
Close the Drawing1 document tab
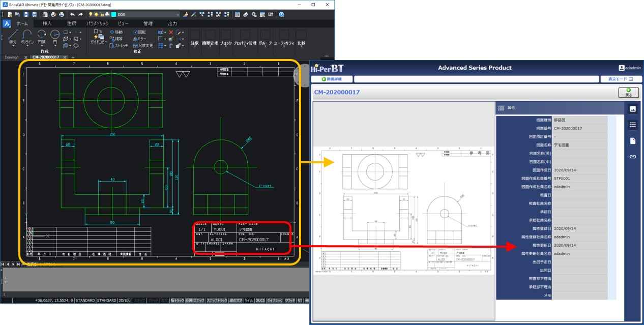coord(26,57)
